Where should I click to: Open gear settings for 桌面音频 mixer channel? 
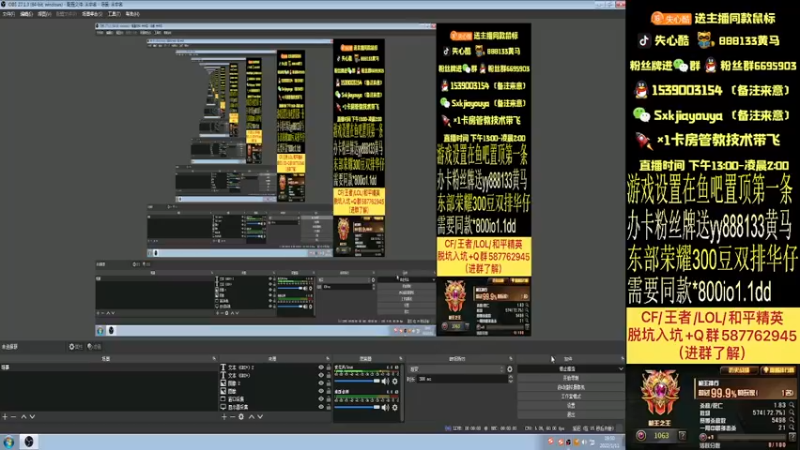pos(395,407)
